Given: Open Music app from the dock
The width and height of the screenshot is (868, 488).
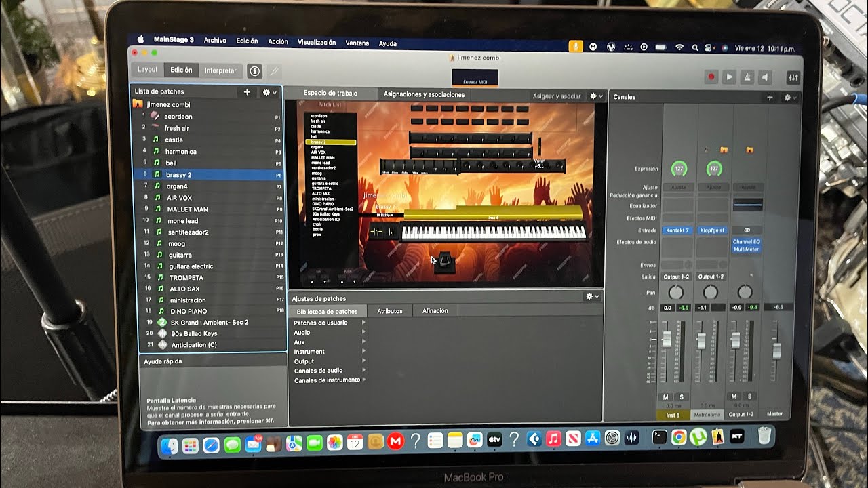Looking at the screenshot, I should 553,439.
